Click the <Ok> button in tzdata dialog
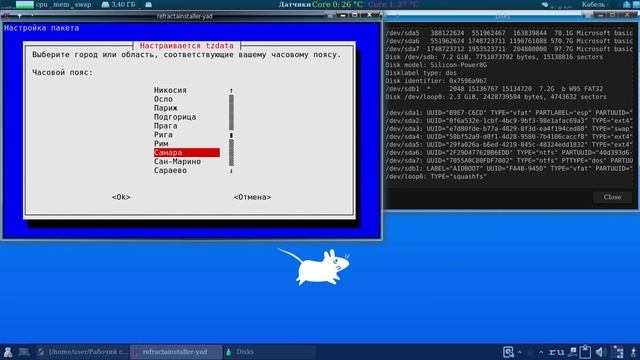Viewport: 640px width, 360px height. (121, 197)
